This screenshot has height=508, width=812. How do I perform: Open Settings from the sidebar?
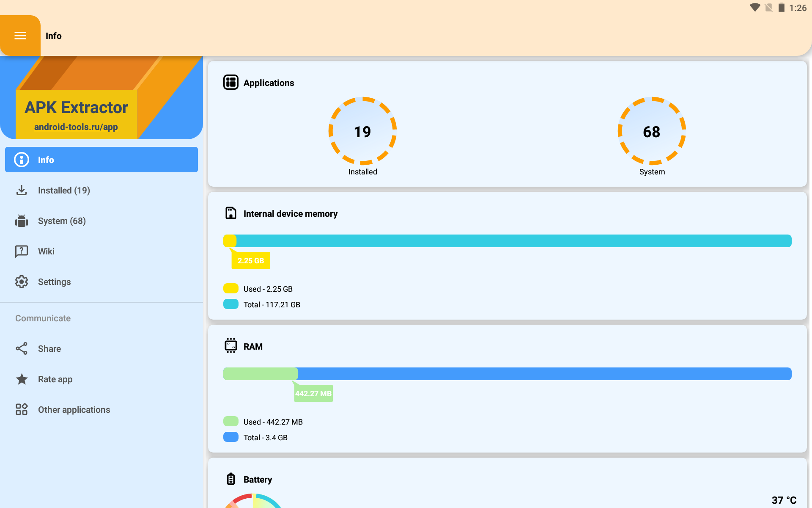tap(101, 282)
